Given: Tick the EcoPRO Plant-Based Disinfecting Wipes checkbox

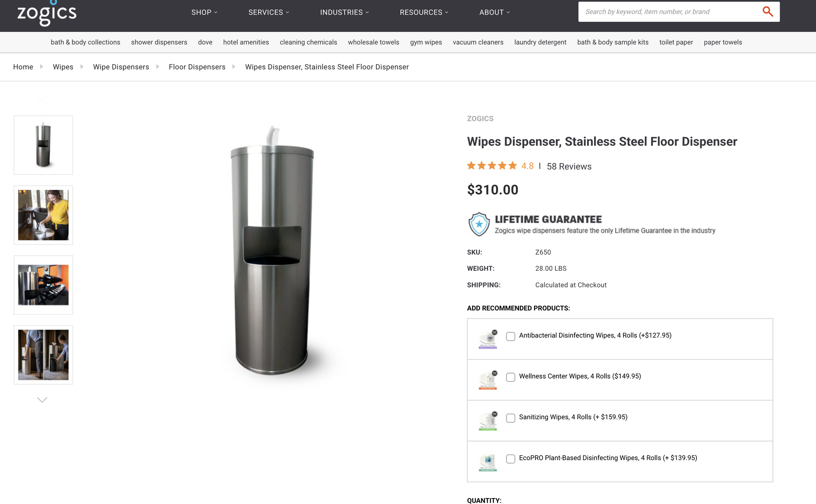Looking at the screenshot, I should (510, 459).
